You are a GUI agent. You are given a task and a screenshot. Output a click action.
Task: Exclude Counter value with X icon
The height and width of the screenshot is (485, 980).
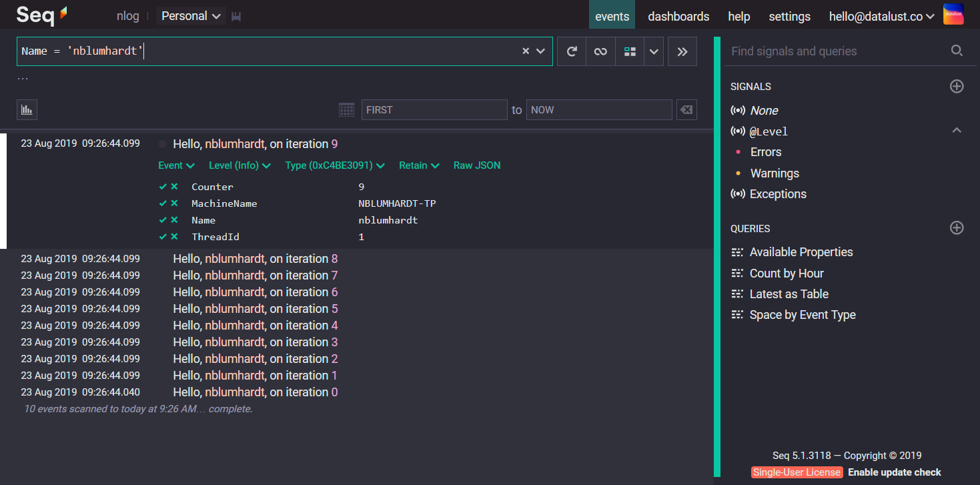click(174, 187)
